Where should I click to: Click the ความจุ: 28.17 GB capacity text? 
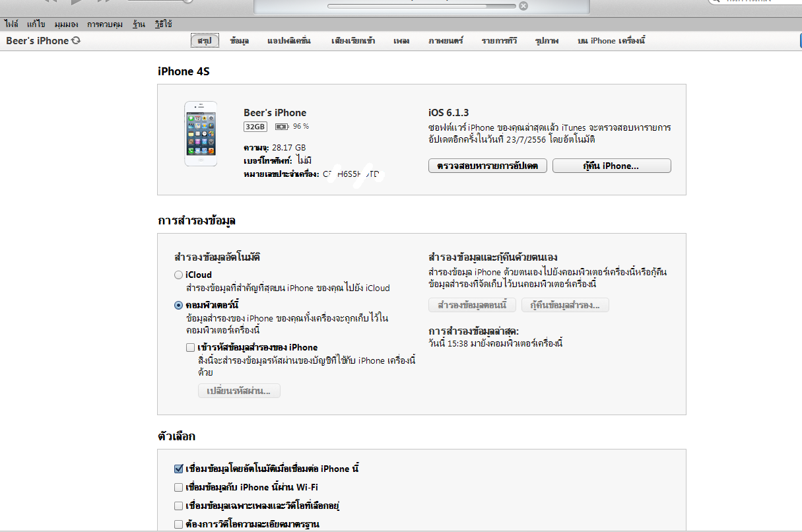click(x=275, y=147)
